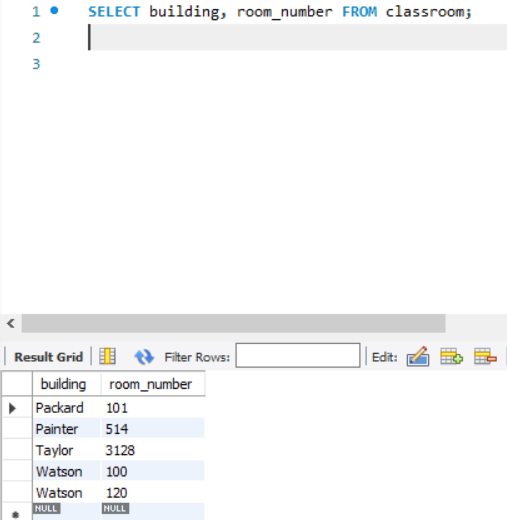Click line number 1 in the gutter
Viewport: 507px width, 520px height.
[x=36, y=12]
